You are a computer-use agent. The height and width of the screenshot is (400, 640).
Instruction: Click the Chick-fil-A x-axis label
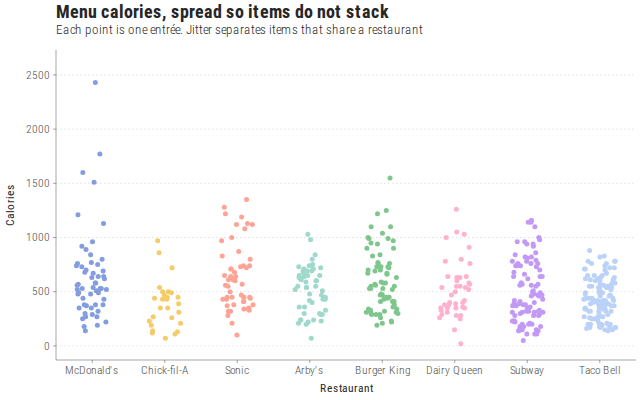click(164, 370)
